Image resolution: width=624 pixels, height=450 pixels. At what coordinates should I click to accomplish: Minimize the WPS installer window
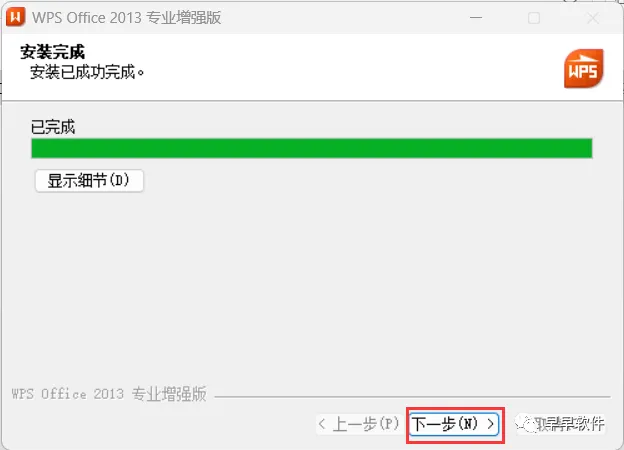[x=476, y=18]
